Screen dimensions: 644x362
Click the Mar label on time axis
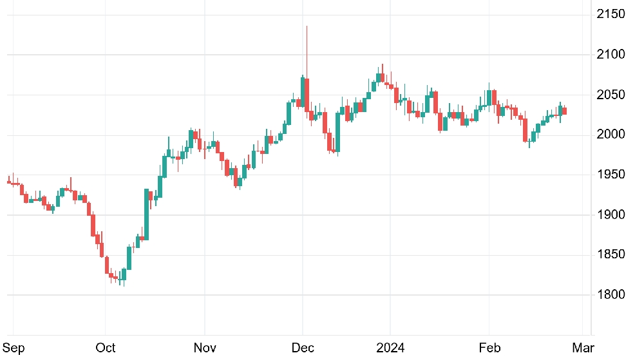(x=583, y=348)
